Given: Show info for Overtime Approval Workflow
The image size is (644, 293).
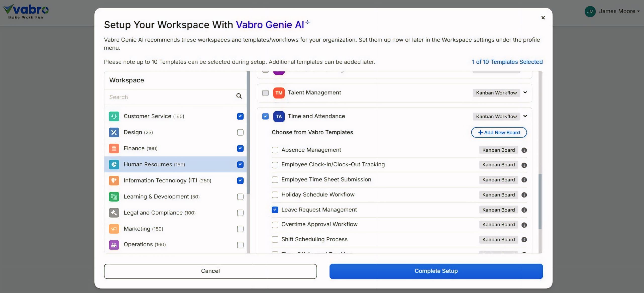Looking at the screenshot, I should pyautogui.click(x=524, y=225).
